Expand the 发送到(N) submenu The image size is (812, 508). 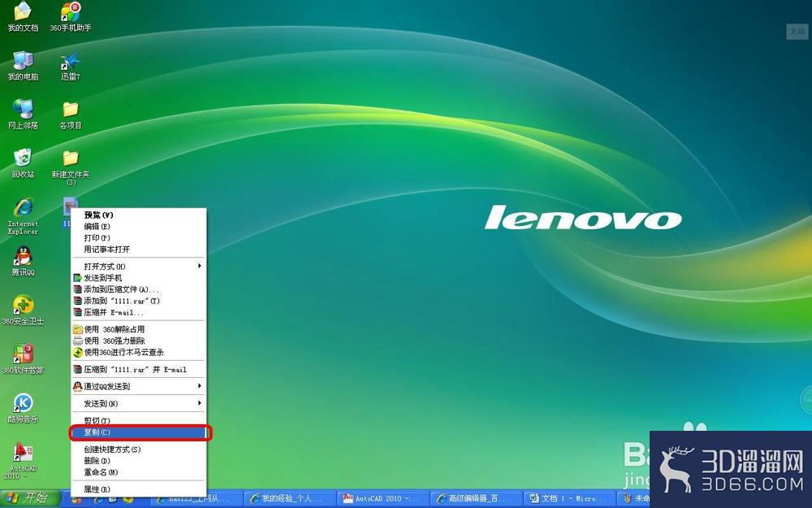(139, 403)
